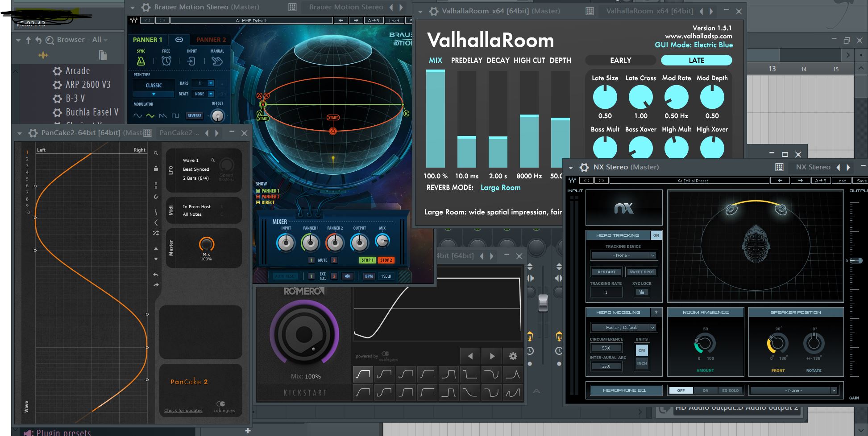This screenshot has height=436, width=868.
Task: Select INCH units in Head Modeling
Action: (642, 363)
